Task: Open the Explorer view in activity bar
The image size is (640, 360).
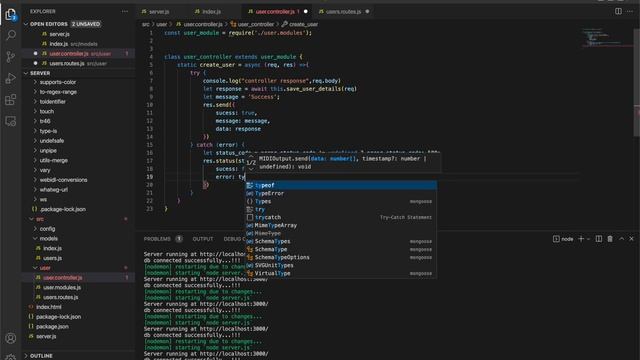Action: [x=11, y=15]
